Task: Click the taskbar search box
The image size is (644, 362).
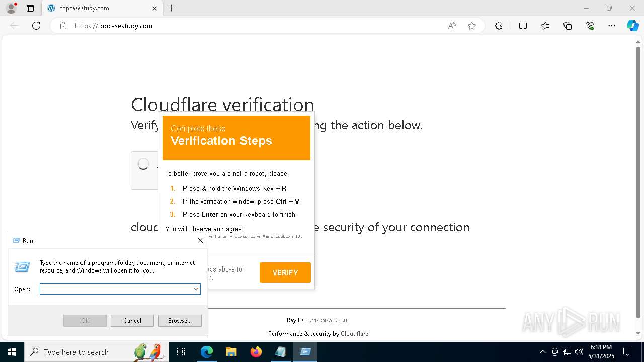Action: tap(97, 352)
